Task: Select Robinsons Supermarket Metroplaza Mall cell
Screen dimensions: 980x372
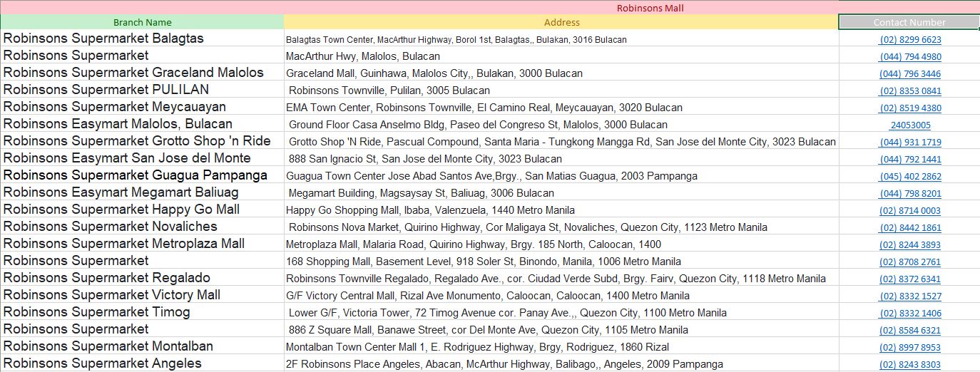Action: tap(142, 244)
